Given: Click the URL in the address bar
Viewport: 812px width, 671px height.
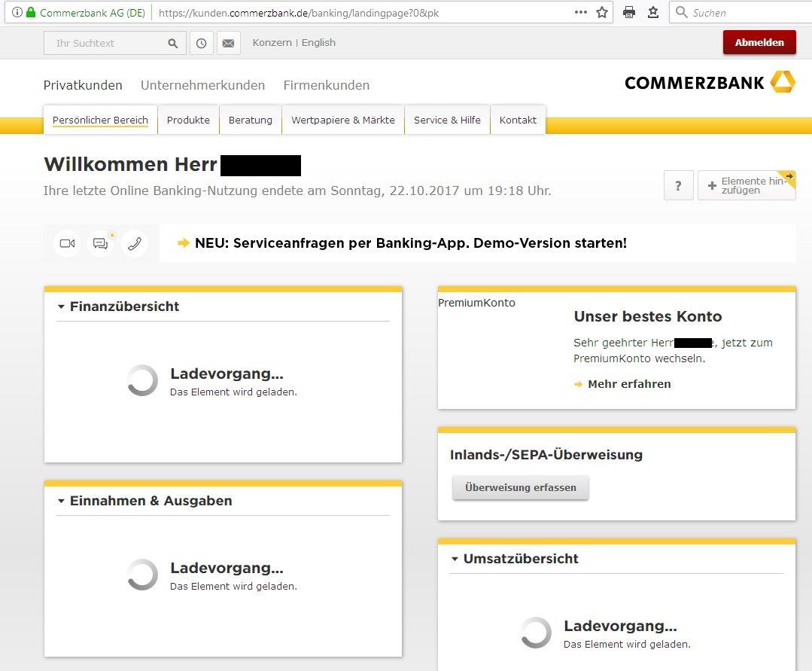Looking at the screenshot, I should pos(299,13).
